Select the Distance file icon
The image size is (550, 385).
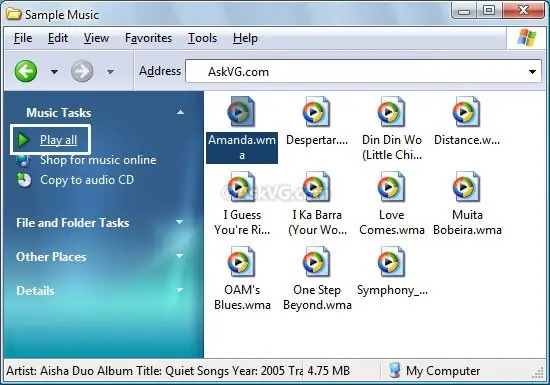[x=467, y=112]
